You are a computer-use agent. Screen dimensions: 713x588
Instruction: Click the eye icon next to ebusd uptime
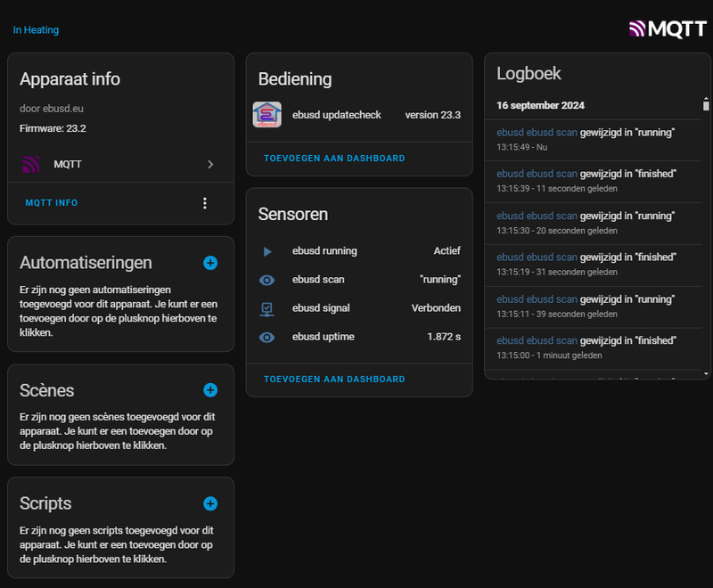[267, 337]
